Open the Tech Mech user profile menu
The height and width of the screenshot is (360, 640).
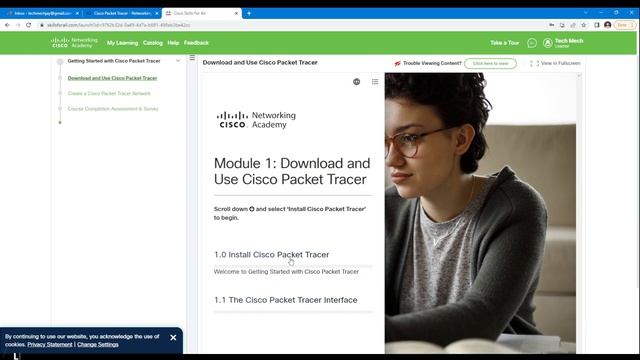563,42
